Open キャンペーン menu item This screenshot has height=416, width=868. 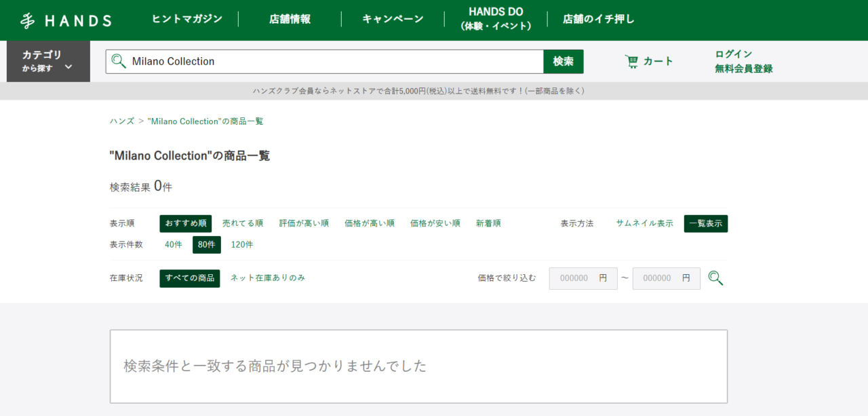pos(393,19)
